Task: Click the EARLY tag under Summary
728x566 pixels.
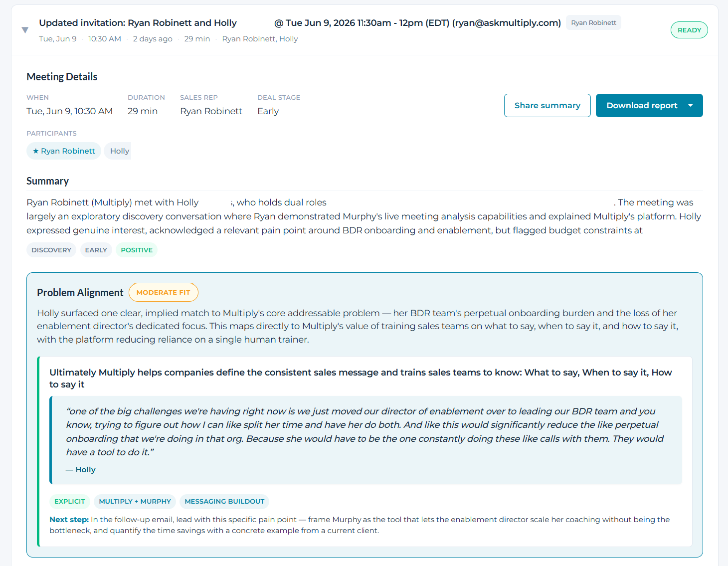Action: (96, 250)
